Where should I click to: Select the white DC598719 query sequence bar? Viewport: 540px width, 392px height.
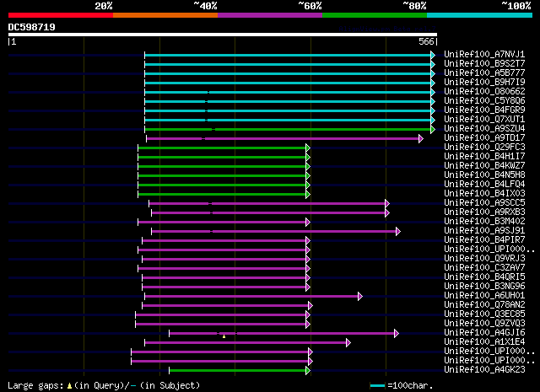point(223,35)
